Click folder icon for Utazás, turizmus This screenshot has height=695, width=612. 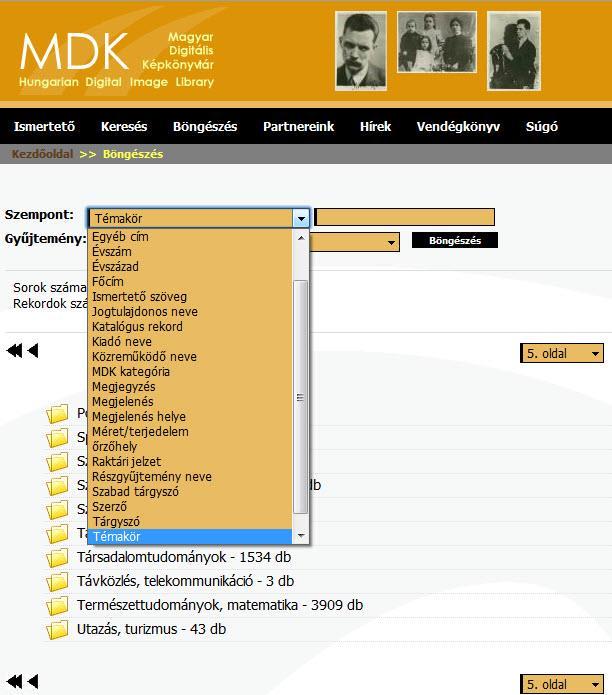[x=57, y=629]
